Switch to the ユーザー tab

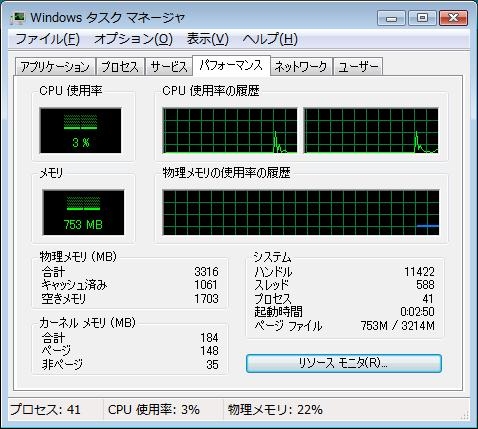(x=358, y=67)
